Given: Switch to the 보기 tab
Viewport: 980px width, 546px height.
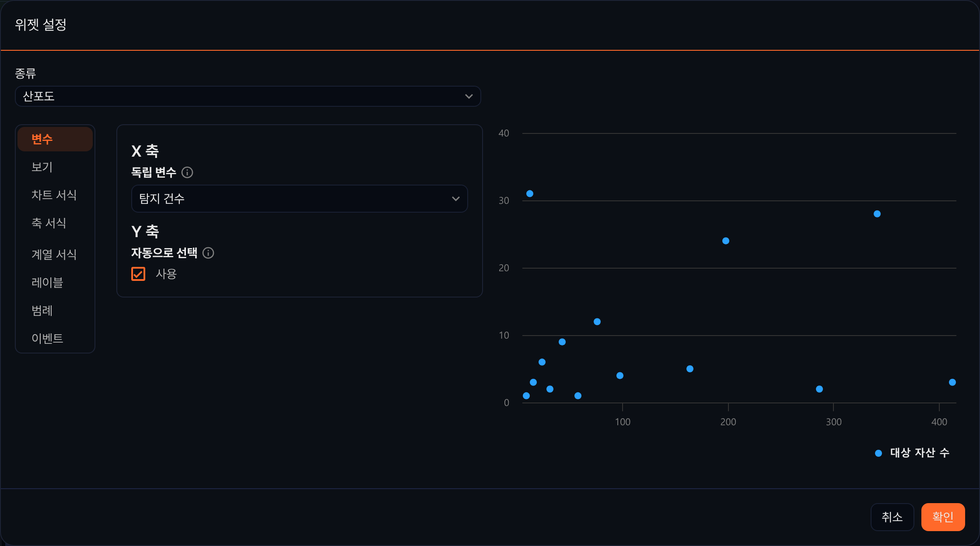Looking at the screenshot, I should pos(55,167).
